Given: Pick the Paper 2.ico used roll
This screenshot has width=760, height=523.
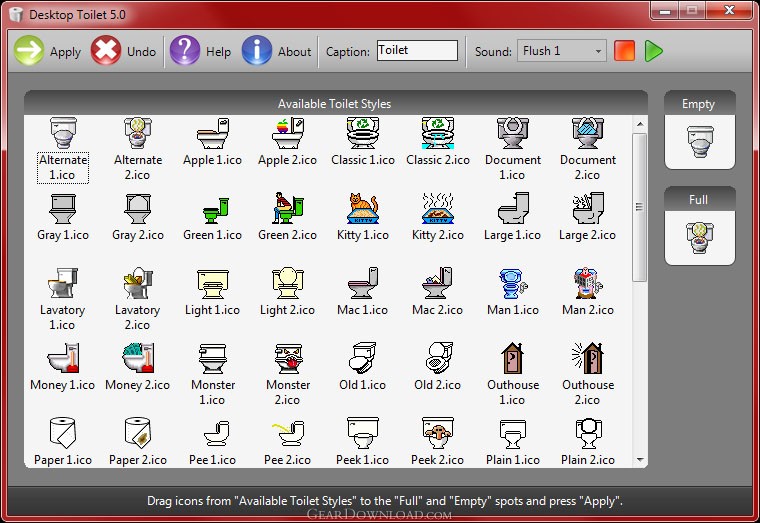Looking at the screenshot, I should [138, 433].
